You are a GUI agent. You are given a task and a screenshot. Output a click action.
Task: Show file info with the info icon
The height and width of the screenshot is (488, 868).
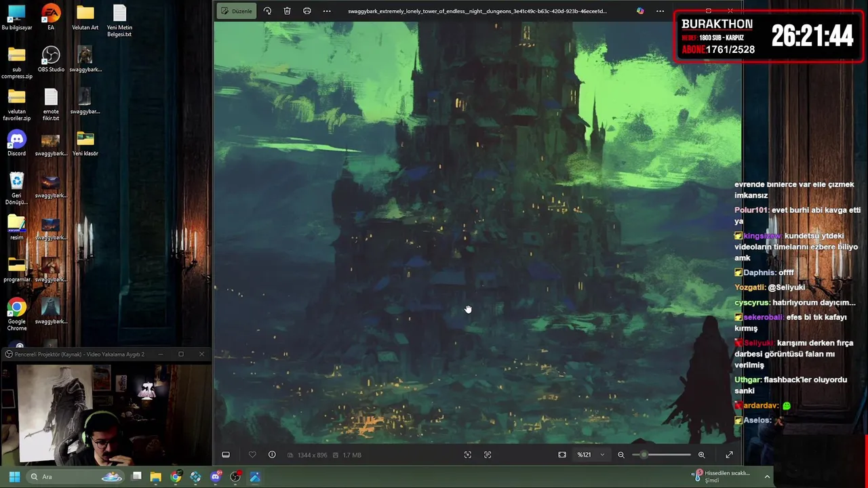(272, 455)
